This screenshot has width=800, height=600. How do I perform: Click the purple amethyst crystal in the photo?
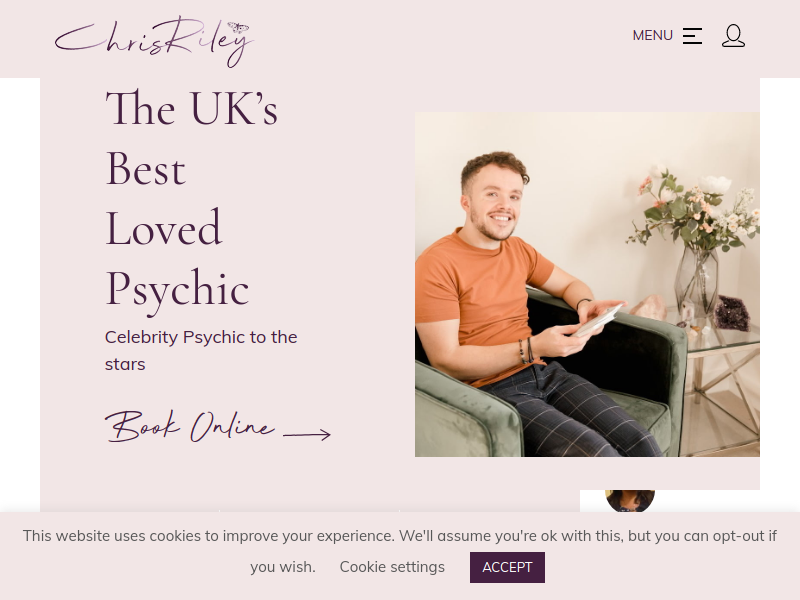(x=731, y=312)
